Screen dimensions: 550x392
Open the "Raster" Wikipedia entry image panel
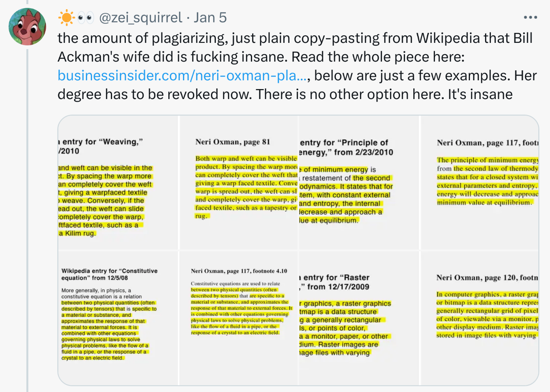pyautogui.click(x=359, y=318)
